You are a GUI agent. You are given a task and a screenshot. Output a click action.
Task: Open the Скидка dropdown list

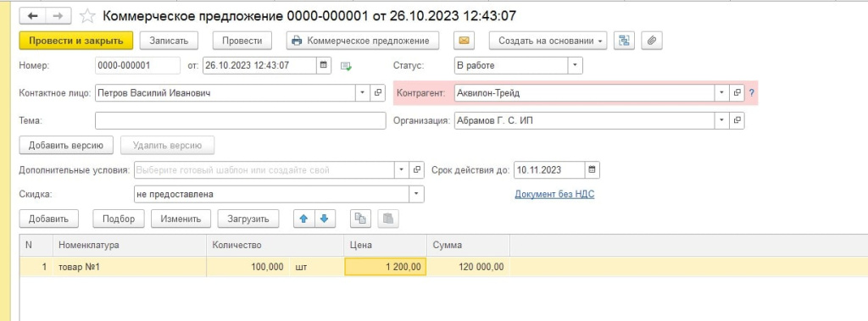pyautogui.click(x=416, y=194)
